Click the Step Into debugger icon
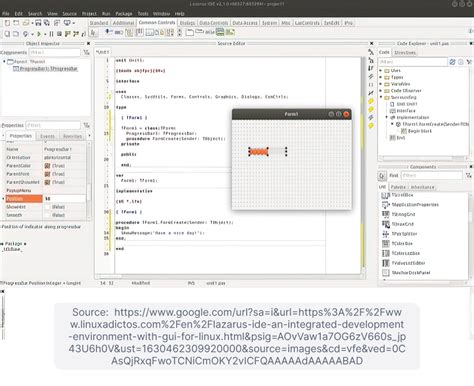 tap(67, 34)
